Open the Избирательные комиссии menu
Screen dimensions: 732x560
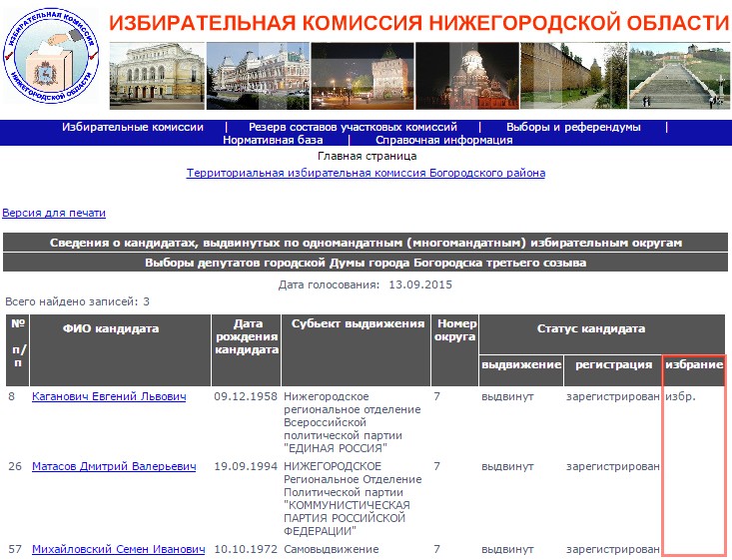133,127
